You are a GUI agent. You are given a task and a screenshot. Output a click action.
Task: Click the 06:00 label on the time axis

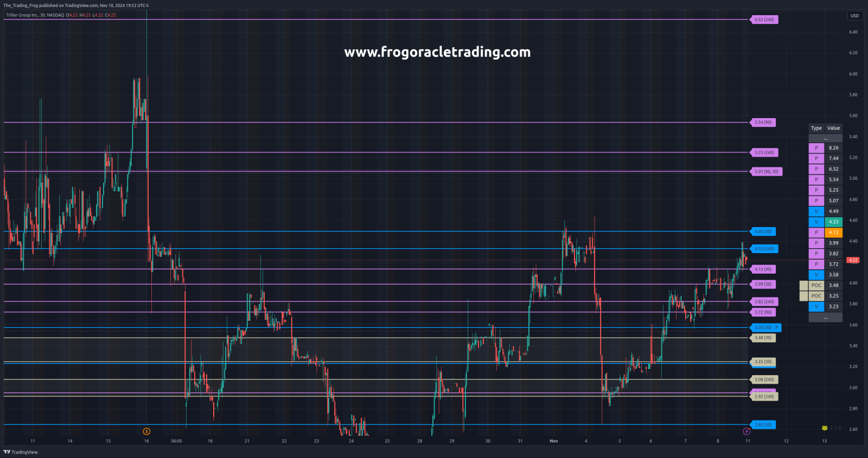pos(176,441)
